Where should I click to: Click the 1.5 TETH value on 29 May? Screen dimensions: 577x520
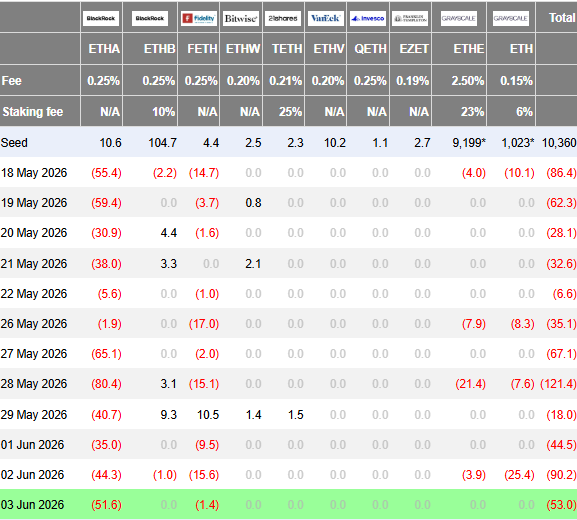click(x=295, y=415)
